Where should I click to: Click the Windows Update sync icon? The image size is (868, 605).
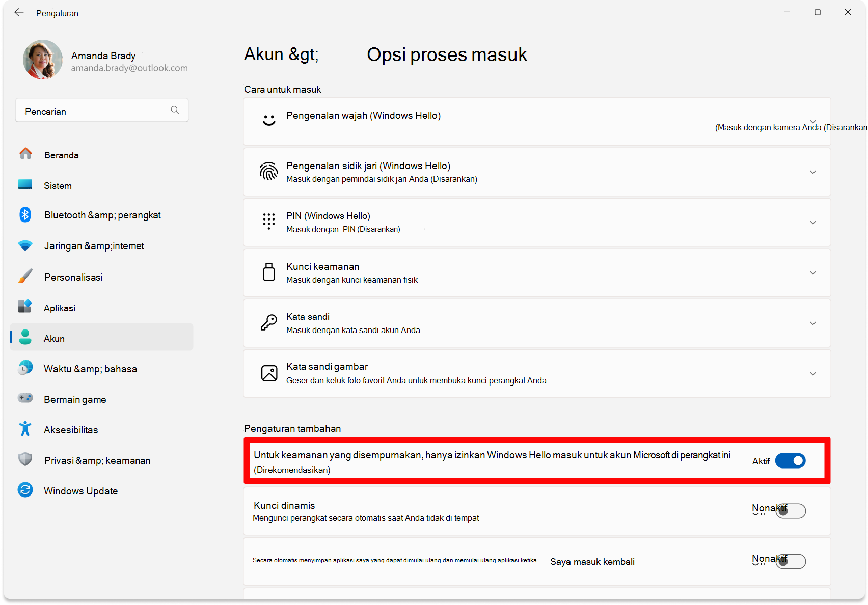pos(25,490)
